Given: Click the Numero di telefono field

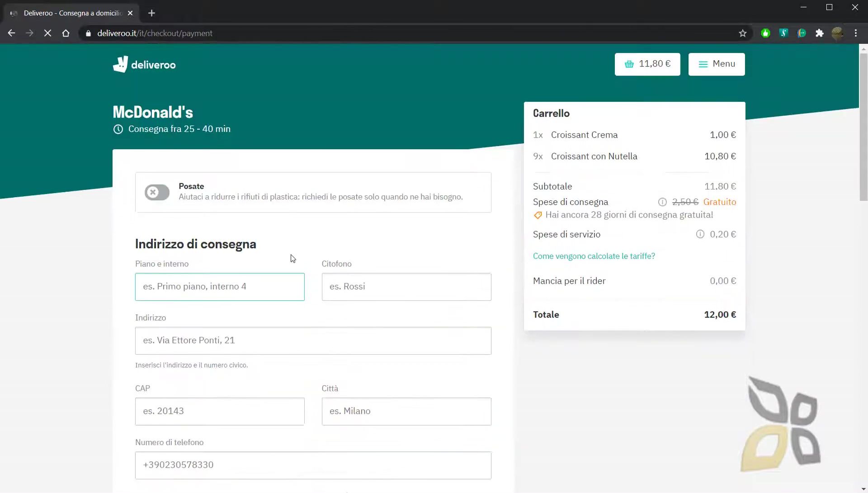Looking at the screenshot, I should point(313,465).
